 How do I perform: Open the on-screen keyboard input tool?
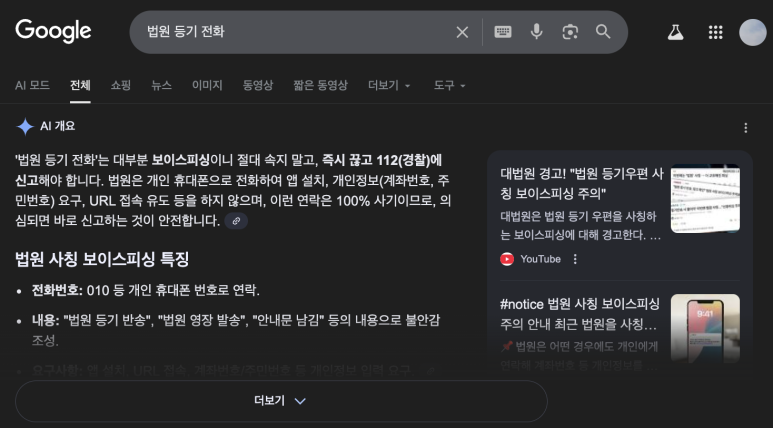click(503, 32)
